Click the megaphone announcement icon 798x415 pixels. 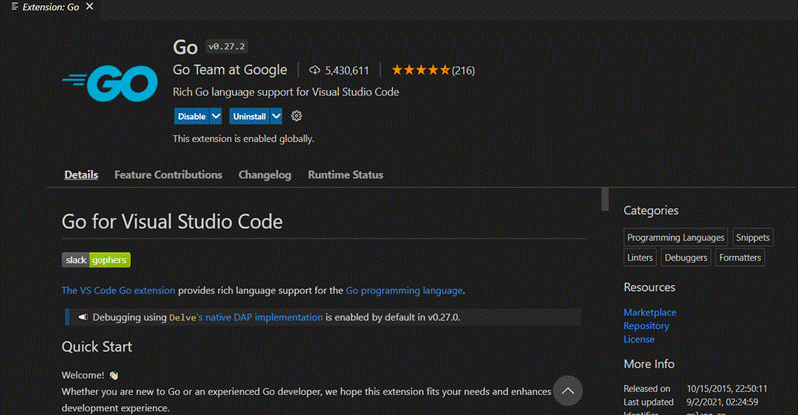pos(82,317)
